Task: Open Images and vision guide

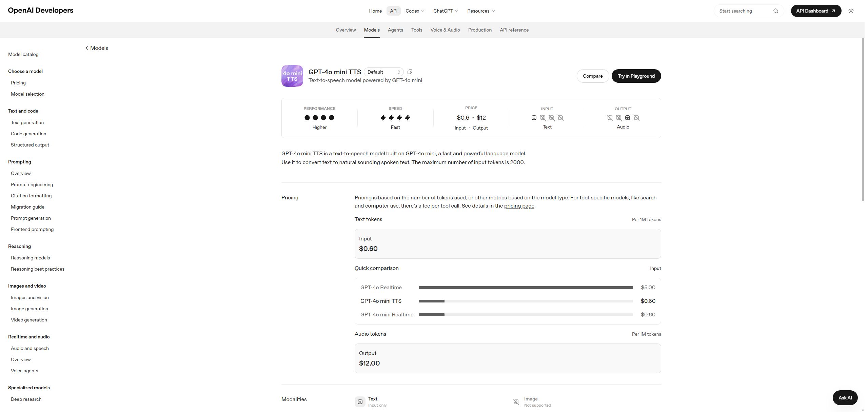Action: [30, 297]
